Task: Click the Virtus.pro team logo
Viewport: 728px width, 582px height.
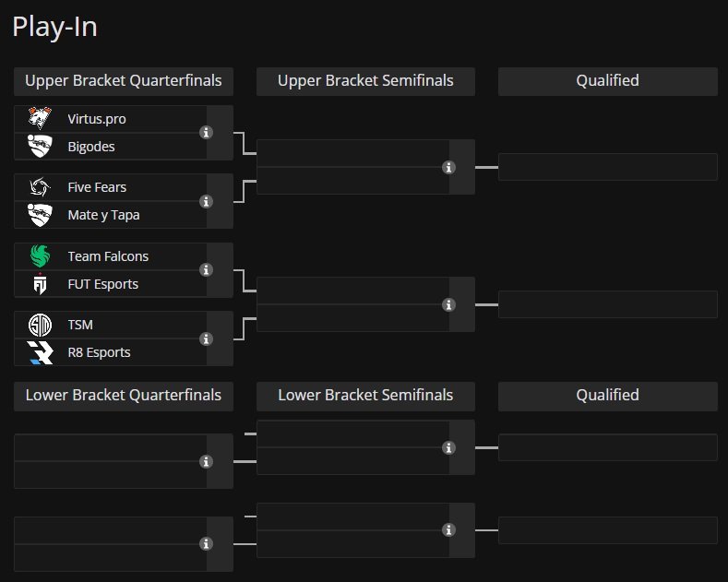Action: [x=40, y=118]
